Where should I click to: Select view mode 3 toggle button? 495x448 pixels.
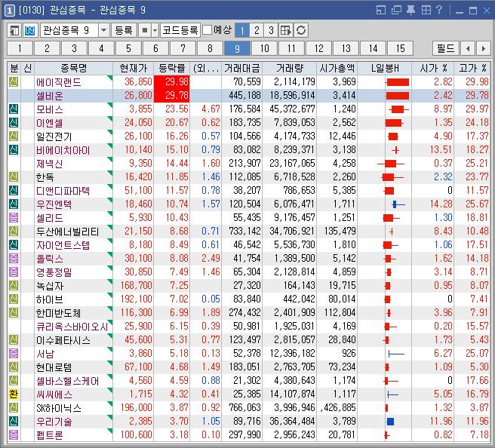click(x=271, y=31)
